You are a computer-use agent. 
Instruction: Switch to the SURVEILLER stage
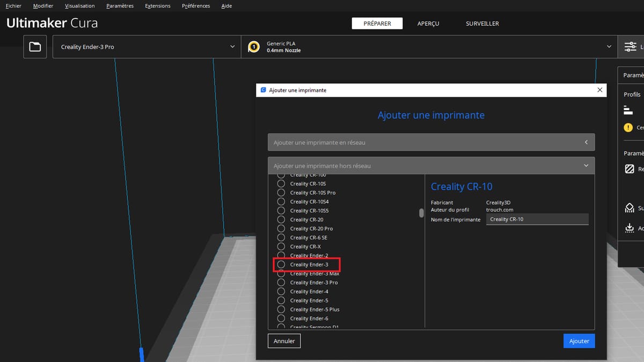click(x=482, y=24)
